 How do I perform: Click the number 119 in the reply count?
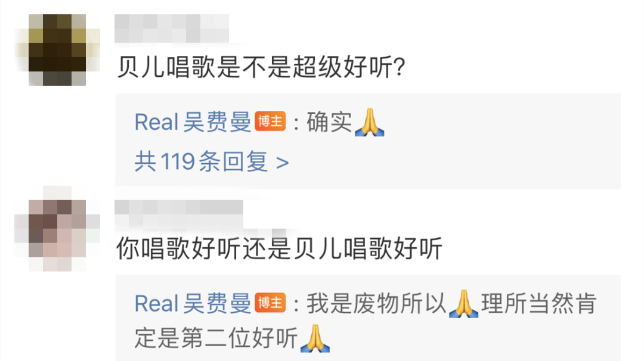click(x=178, y=161)
